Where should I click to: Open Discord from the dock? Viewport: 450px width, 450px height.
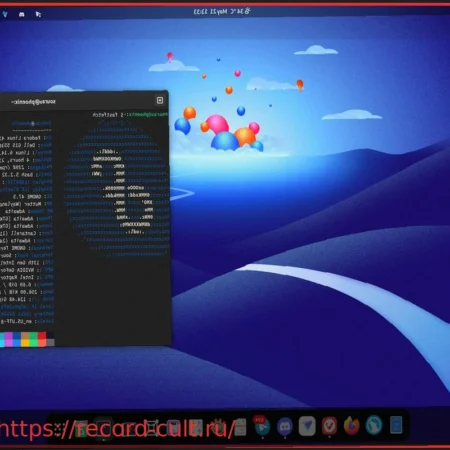point(285,426)
